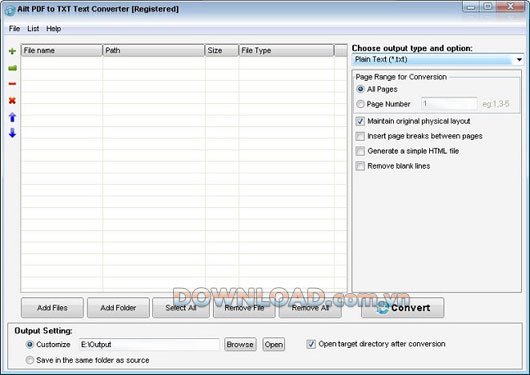Click the Select All button
Viewport: 530px width, 375px height.
(181, 308)
